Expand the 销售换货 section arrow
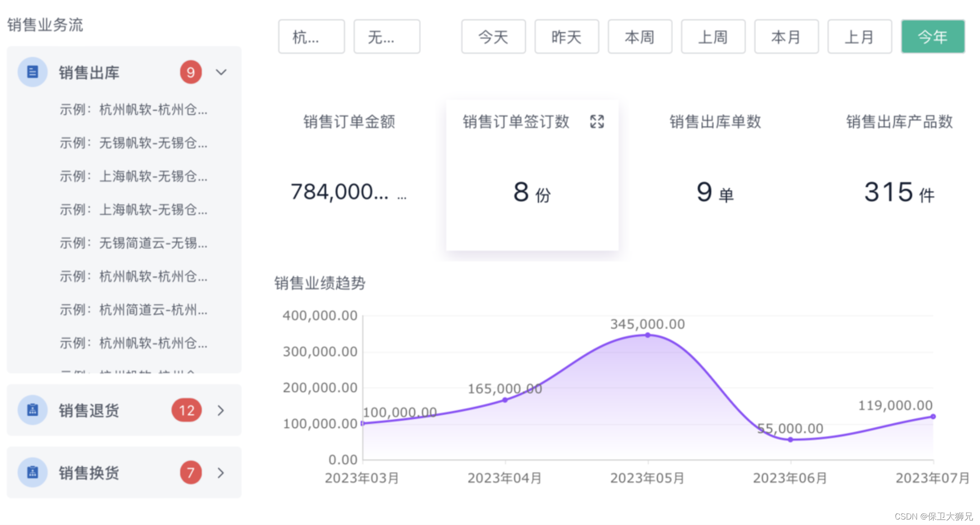Image resolution: width=980 pixels, height=525 pixels. tap(221, 473)
